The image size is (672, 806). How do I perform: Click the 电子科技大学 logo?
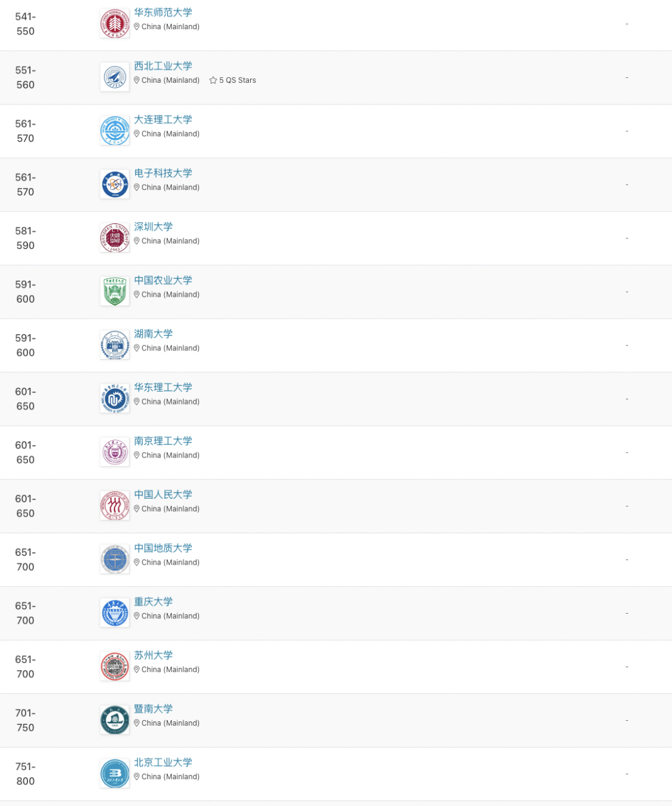tap(114, 185)
